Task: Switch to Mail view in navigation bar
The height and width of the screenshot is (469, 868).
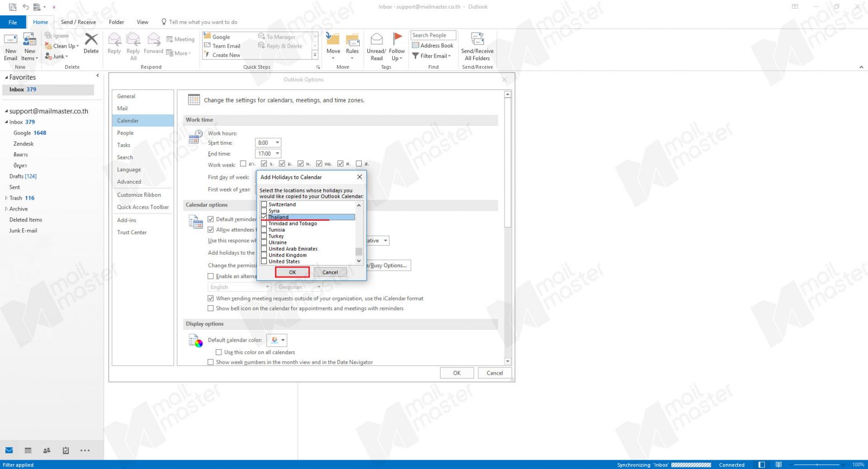Action: click(9, 450)
